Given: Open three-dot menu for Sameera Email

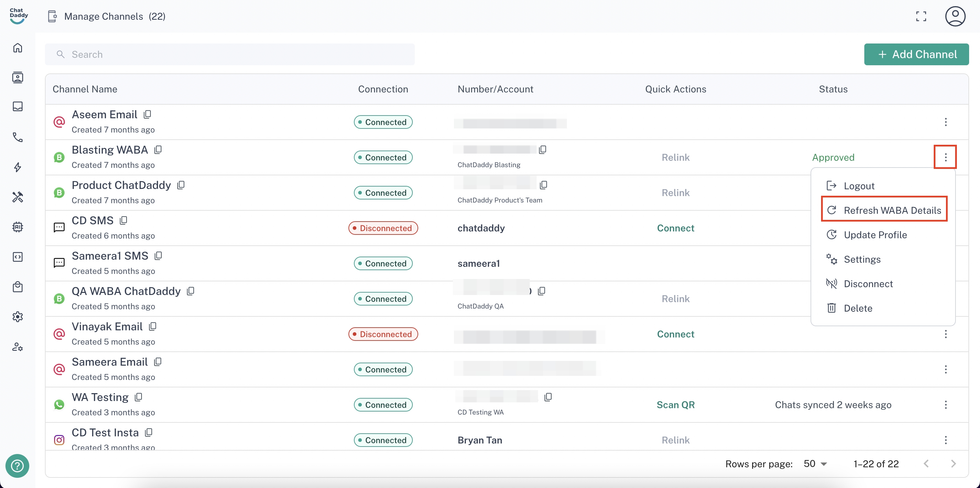Looking at the screenshot, I should [945, 369].
